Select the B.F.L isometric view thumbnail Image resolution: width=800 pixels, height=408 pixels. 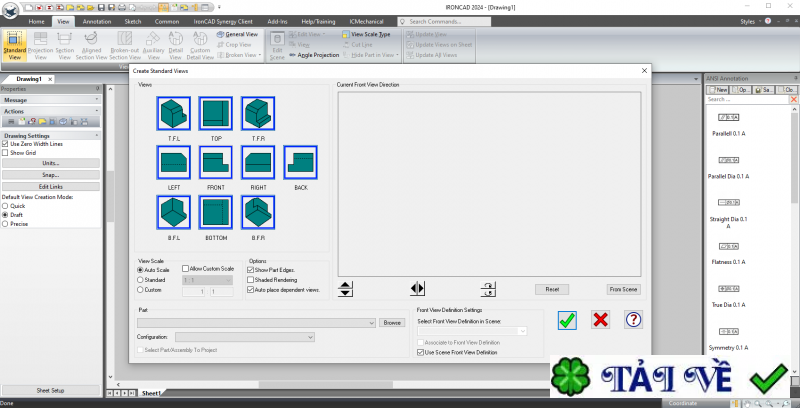tap(174, 212)
